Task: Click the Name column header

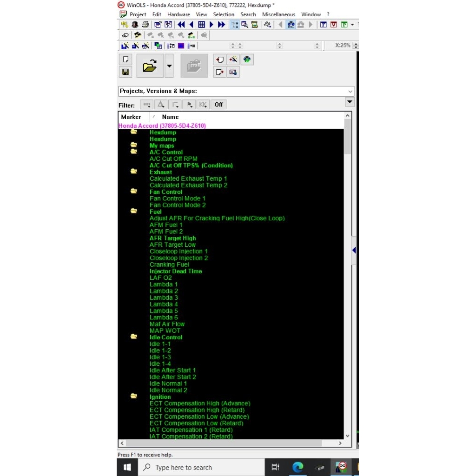Action: click(170, 117)
